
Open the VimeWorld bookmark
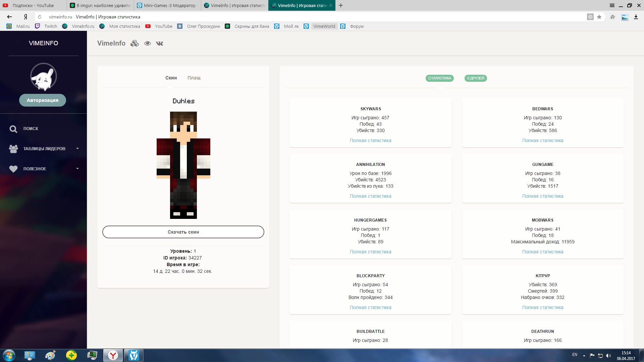pos(320,26)
